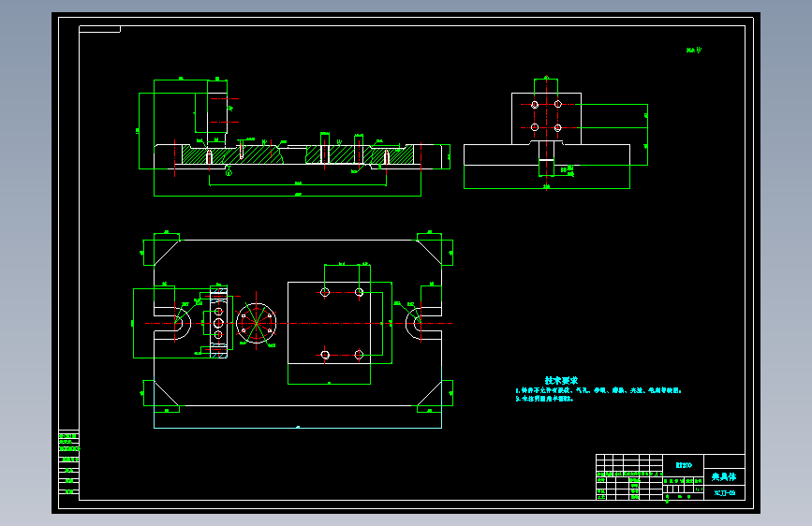Click the right U-shaped slot in plan view

423,323
